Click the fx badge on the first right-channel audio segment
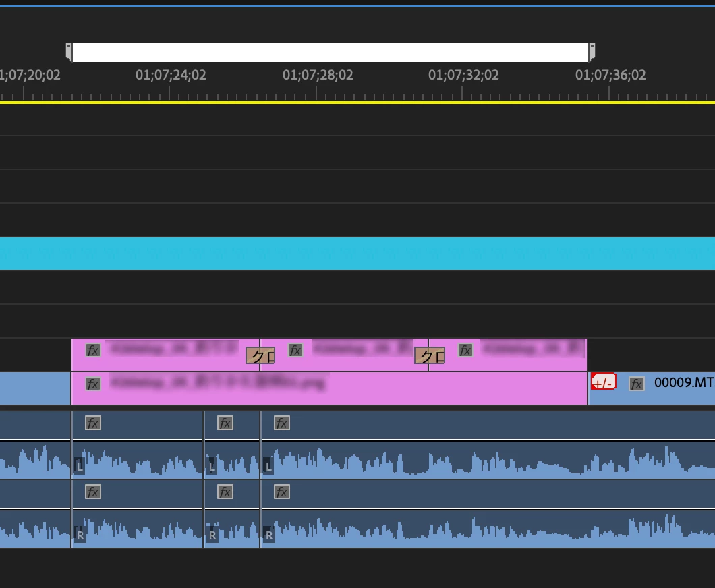This screenshot has width=715, height=588. [x=93, y=492]
